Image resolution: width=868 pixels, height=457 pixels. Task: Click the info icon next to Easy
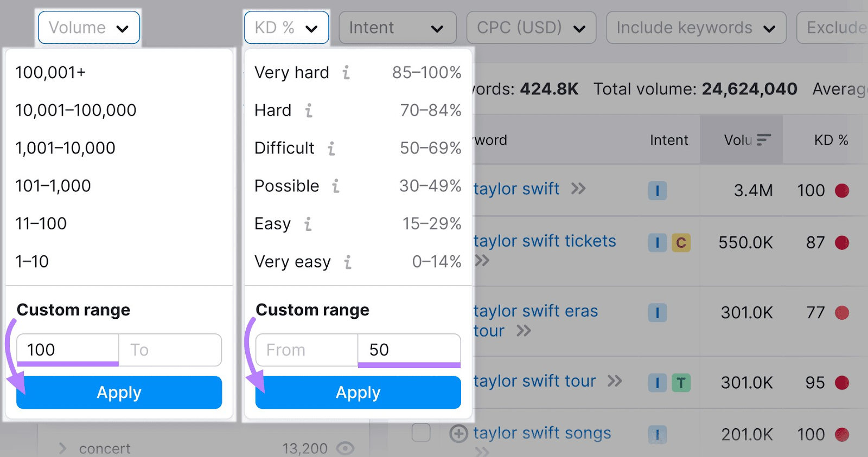pyautogui.click(x=308, y=224)
